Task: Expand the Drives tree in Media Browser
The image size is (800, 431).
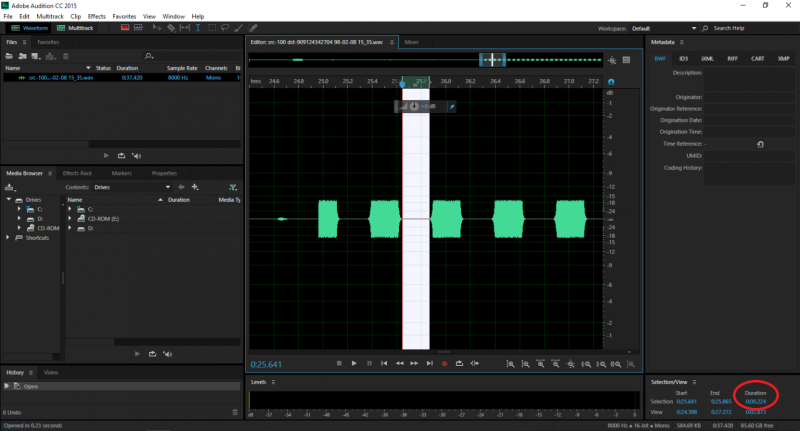Action: point(9,200)
